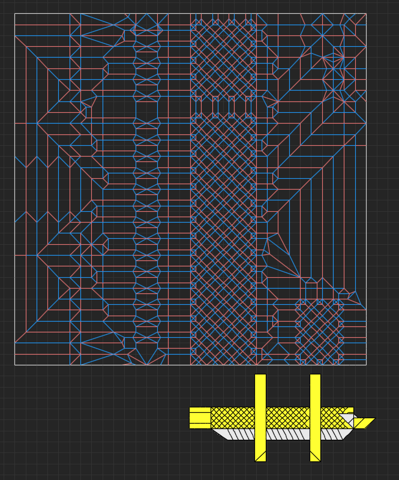399x480 pixels.
Task: Select the fan-shaped creases at pattern's bottom-left edge
Action: point(103,348)
